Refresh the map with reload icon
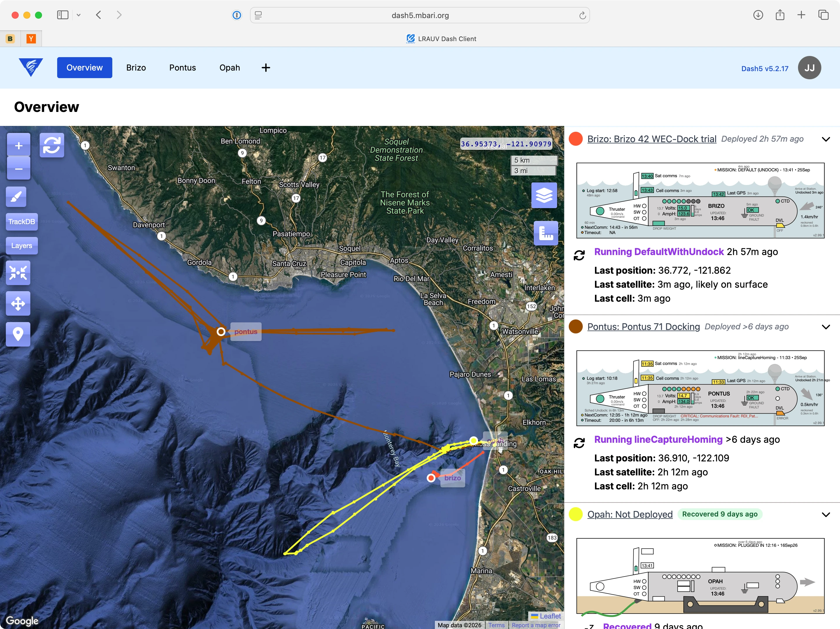The width and height of the screenshot is (840, 629). tap(52, 145)
